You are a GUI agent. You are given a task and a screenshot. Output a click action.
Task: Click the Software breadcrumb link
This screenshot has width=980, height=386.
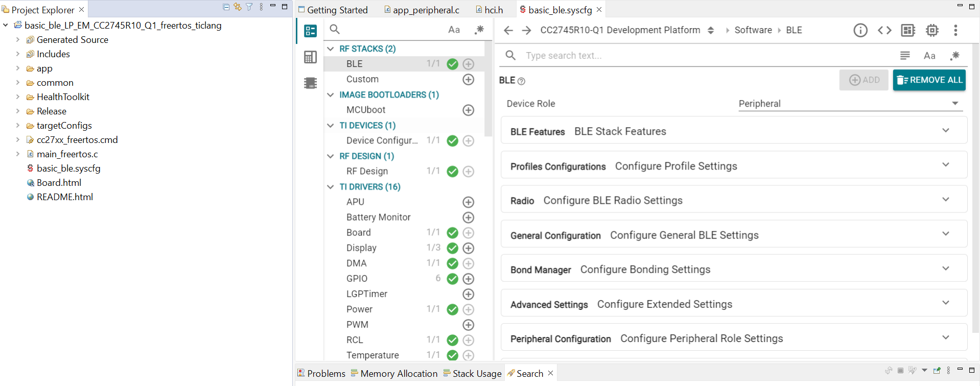click(x=753, y=30)
